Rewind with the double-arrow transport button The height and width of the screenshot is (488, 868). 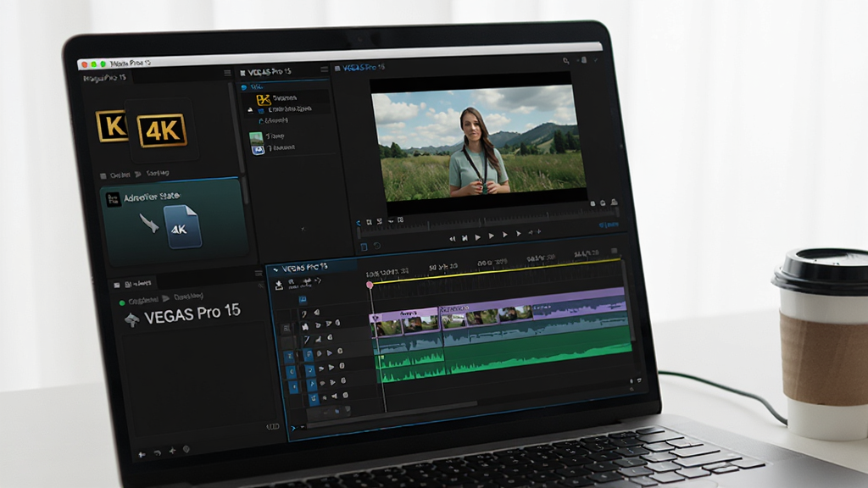pos(453,238)
